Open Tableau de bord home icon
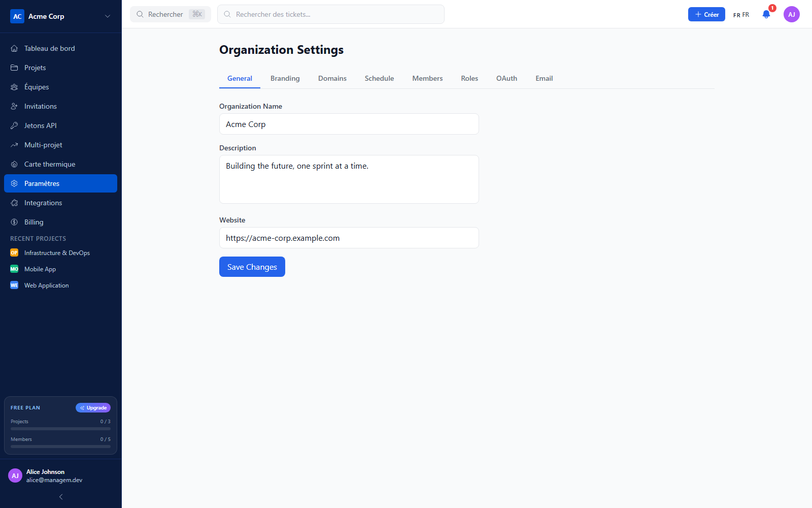The image size is (812, 508). (14, 48)
